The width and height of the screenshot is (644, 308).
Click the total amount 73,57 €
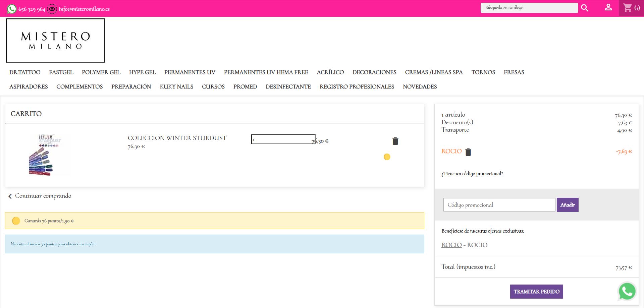point(624,268)
